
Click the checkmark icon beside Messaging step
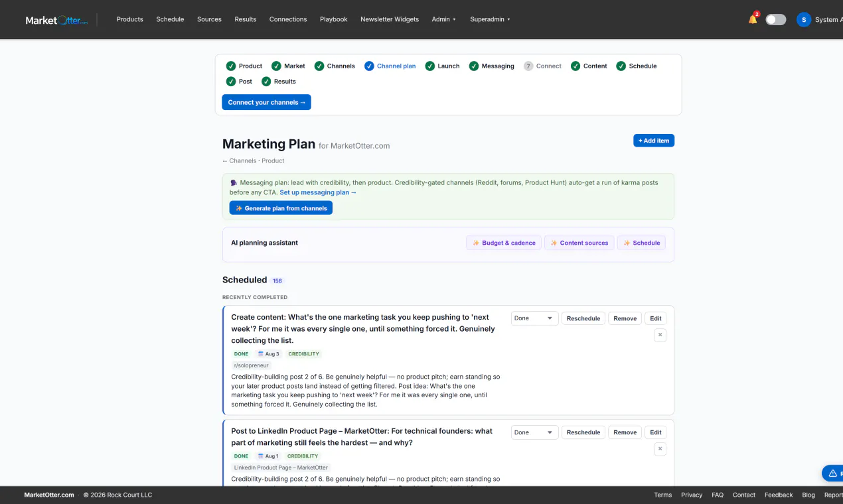pyautogui.click(x=474, y=66)
